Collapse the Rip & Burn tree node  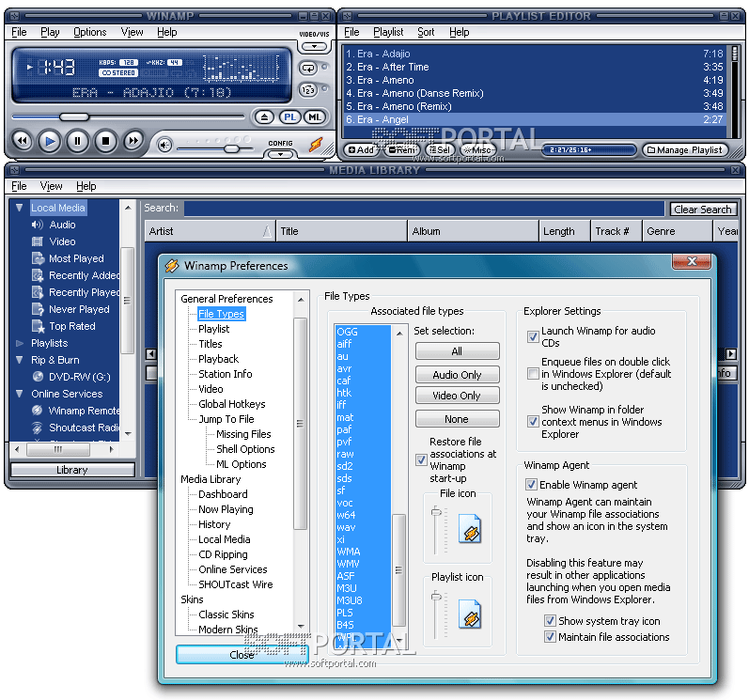click(20, 360)
